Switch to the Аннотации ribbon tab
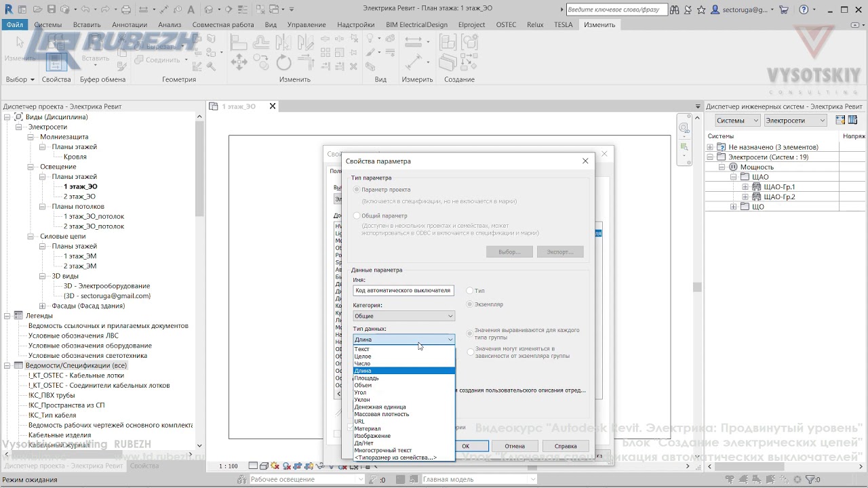The image size is (868, 488). [x=129, y=25]
